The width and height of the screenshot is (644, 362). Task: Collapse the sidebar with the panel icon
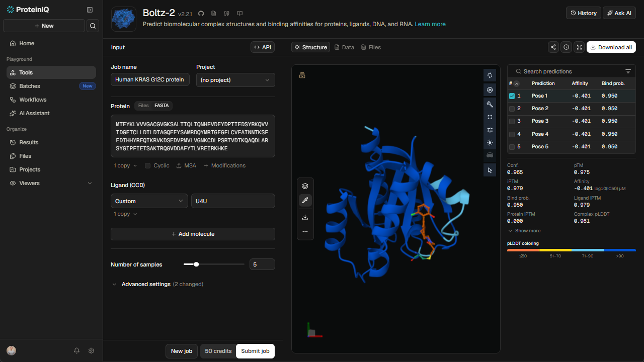(90, 10)
